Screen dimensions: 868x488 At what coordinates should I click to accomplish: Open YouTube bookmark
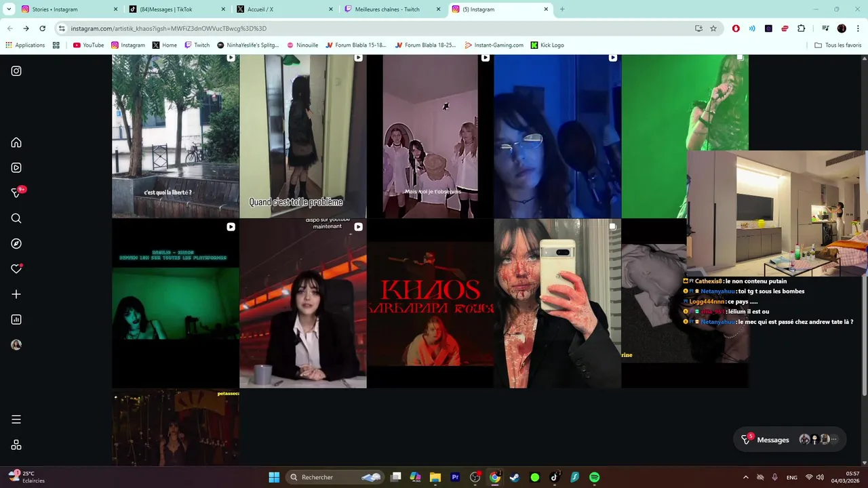coord(88,45)
